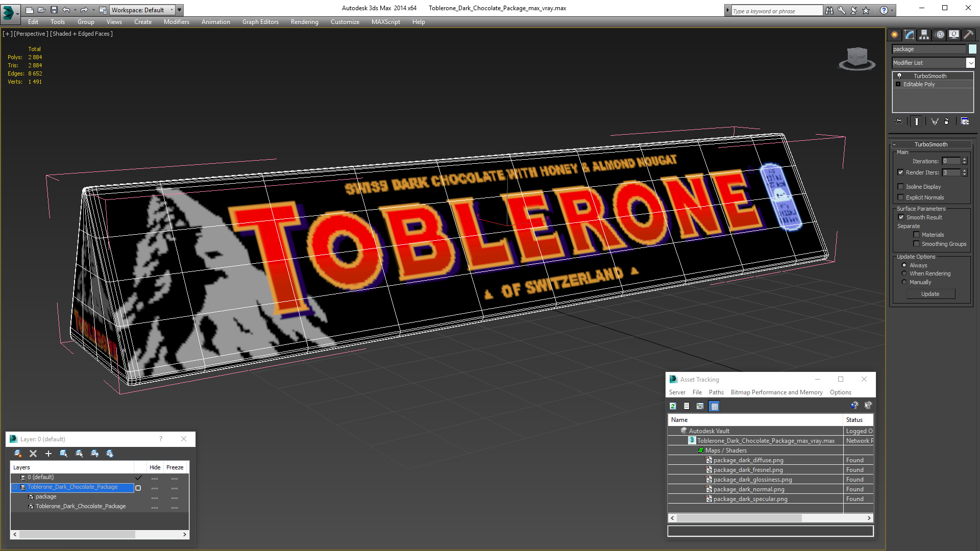Click the Save File toolbar icon
Image resolution: width=980 pixels, height=551 pixels.
54,10
